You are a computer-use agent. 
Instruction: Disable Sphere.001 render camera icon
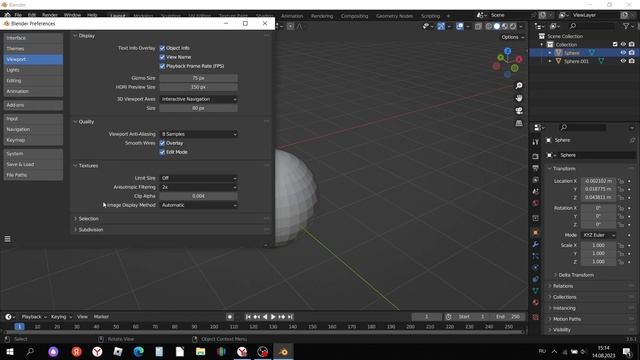pos(632,61)
